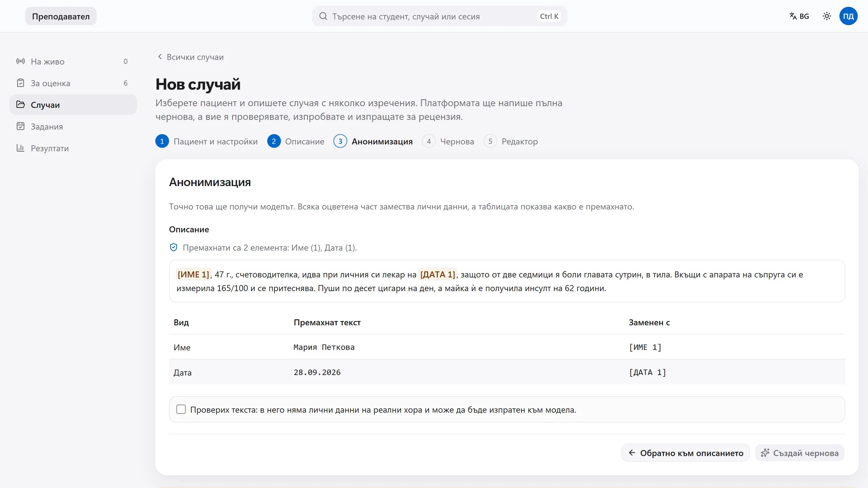Toggle the light/dark theme sun icon
Screen dimensions: 868x488
pos(827,16)
